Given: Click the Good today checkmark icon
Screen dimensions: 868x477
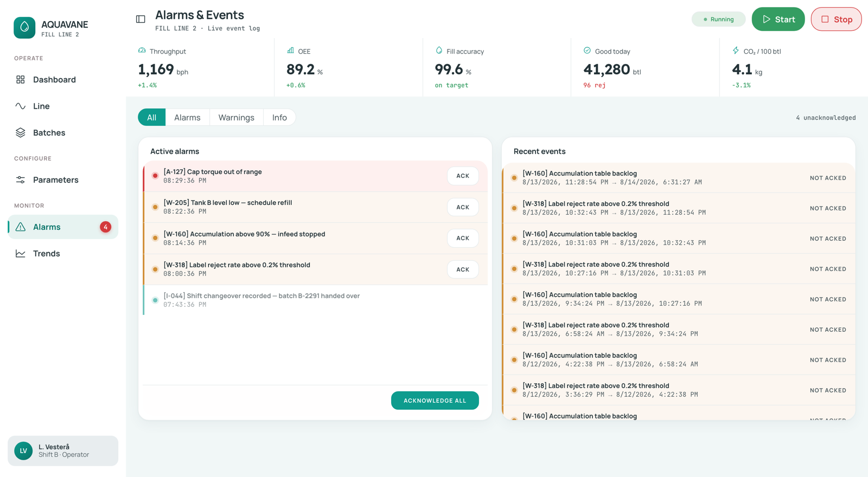Looking at the screenshot, I should pyautogui.click(x=587, y=50).
